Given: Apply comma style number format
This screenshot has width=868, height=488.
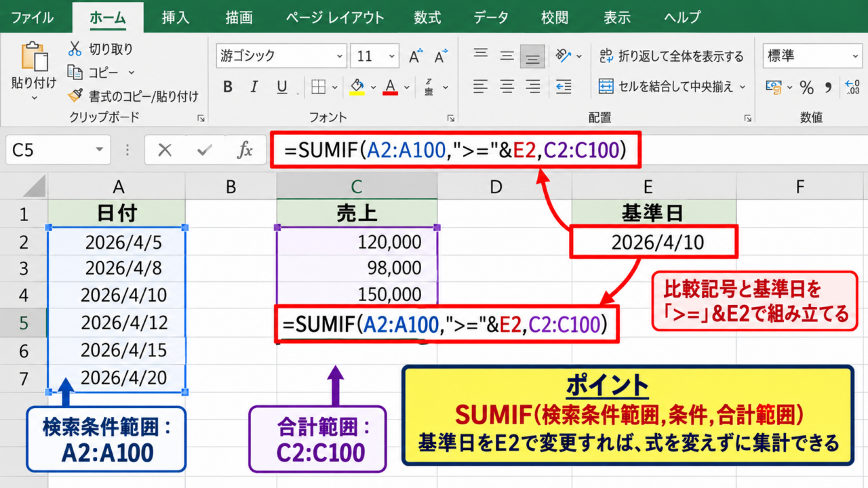Looking at the screenshot, I should tap(827, 87).
